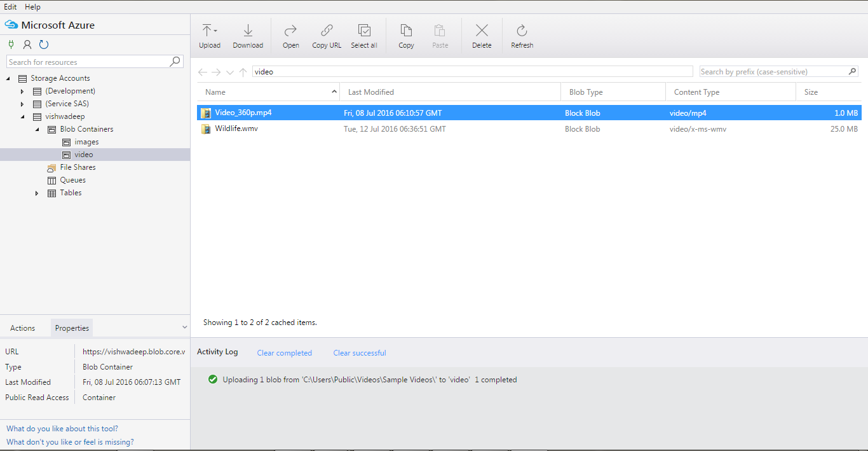The height and width of the screenshot is (451, 868).
Task: Collapse the Blob Containers node
Action: [37, 130]
